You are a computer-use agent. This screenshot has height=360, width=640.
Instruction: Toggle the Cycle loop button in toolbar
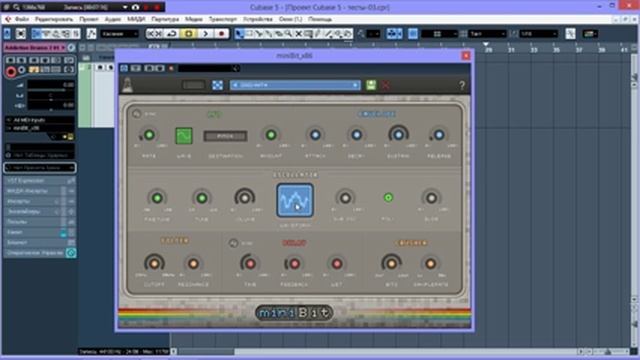point(172,34)
